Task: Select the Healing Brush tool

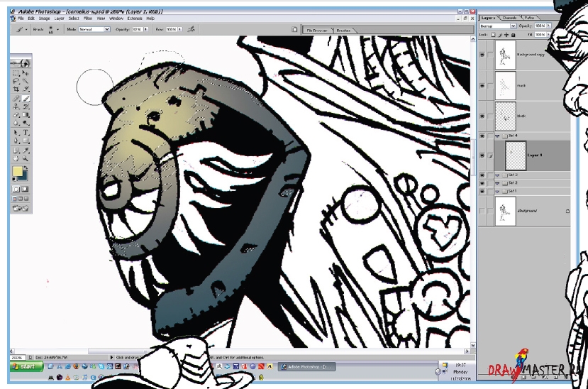Action: pos(16,98)
